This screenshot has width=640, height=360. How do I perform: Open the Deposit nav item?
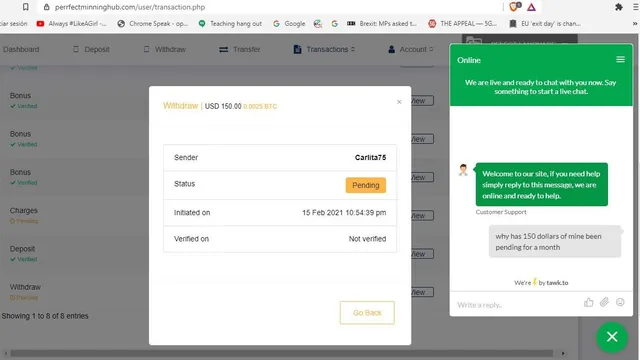coord(91,49)
